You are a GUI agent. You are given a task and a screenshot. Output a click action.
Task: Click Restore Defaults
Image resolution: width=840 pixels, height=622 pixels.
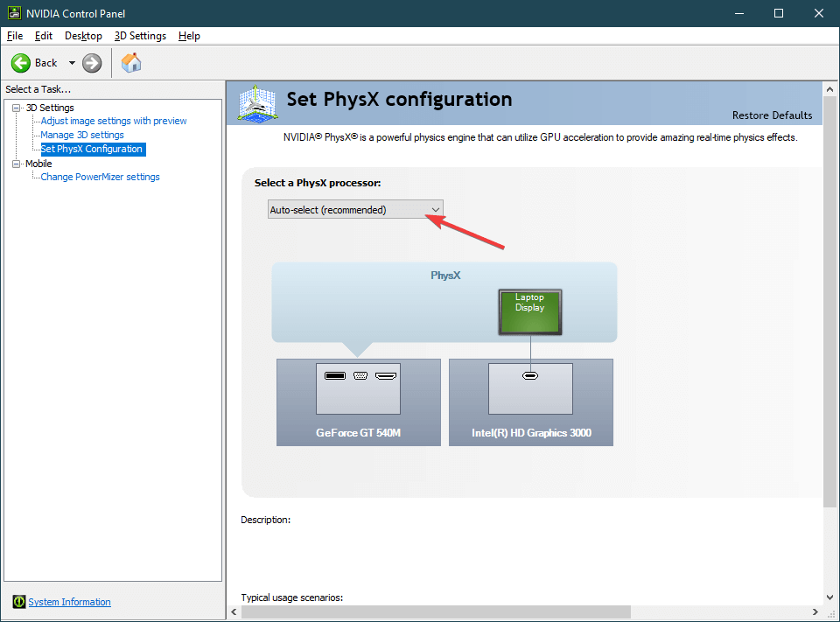pos(772,115)
